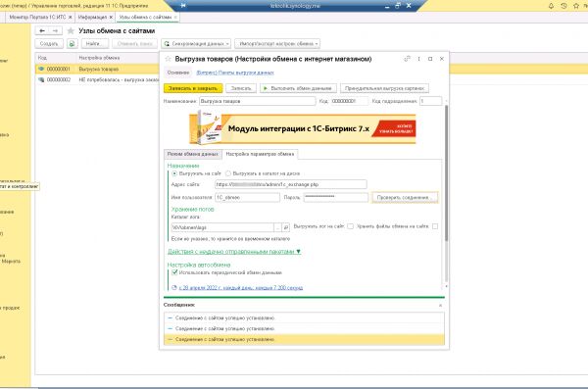This screenshot has height=389, width=588.
Task: Select the first connection message in 'Сообщения'
Action: [x=304, y=318]
